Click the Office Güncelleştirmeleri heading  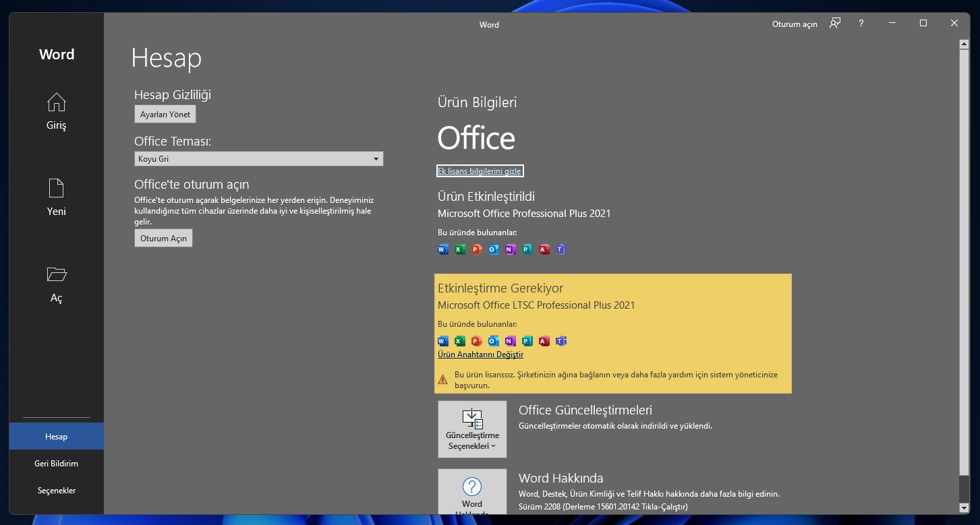pos(585,410)
